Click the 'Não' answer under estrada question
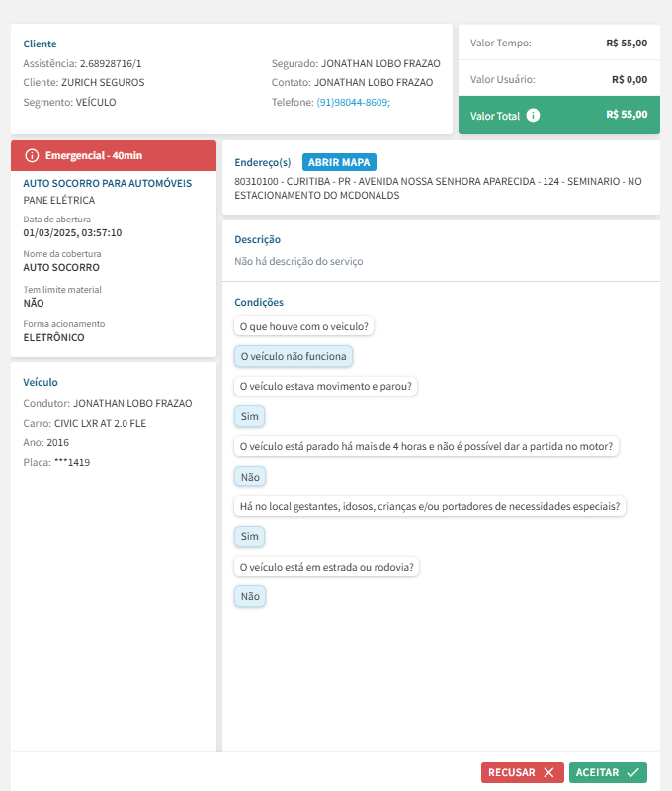The width and height of the screenshot is (672, 791). click(250, 596)
